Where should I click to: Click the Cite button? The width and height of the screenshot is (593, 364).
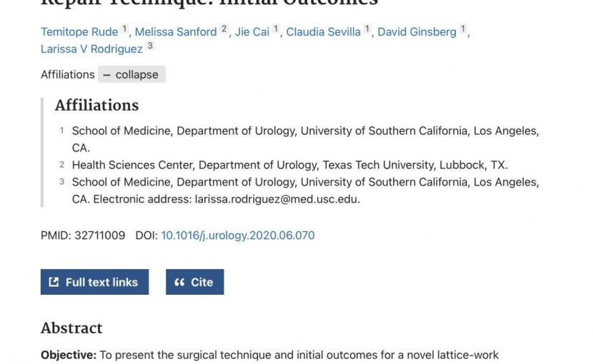195,282
